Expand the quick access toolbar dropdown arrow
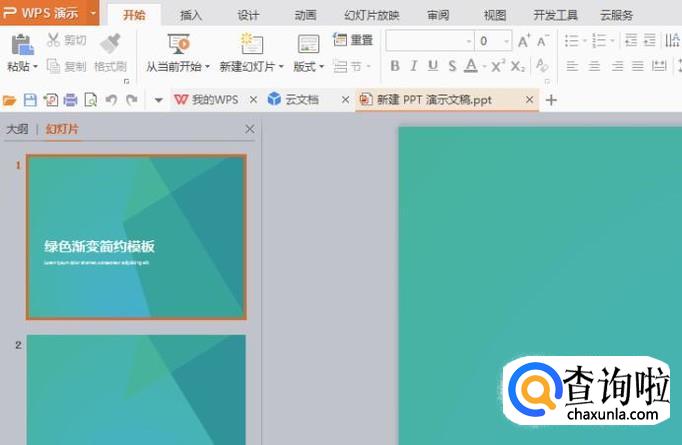The height and width of the screenshot is (445, 682). click(159, 100)
